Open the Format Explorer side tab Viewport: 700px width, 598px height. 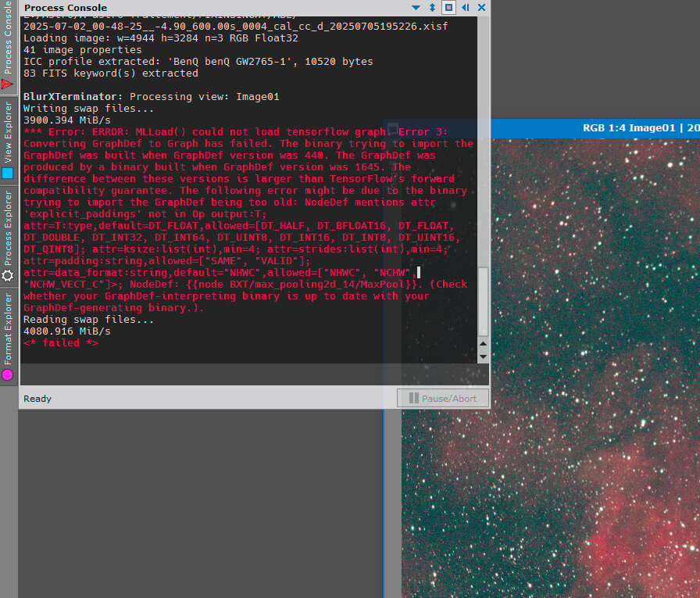[x=8, y=336]
